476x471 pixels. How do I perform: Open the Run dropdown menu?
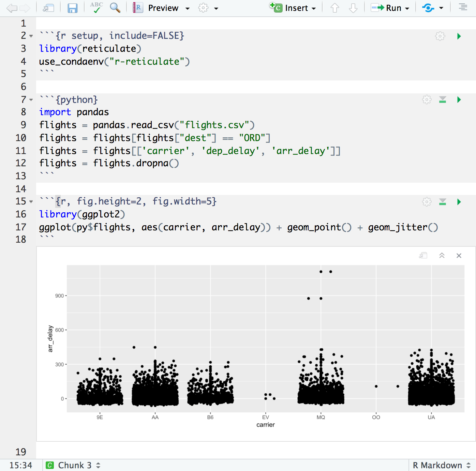407,8
